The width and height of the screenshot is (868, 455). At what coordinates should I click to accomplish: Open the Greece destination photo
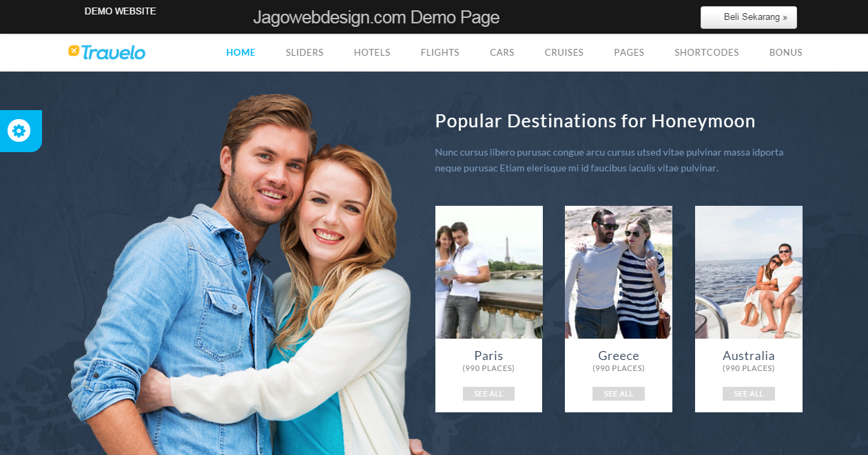(x=619, y=272)
